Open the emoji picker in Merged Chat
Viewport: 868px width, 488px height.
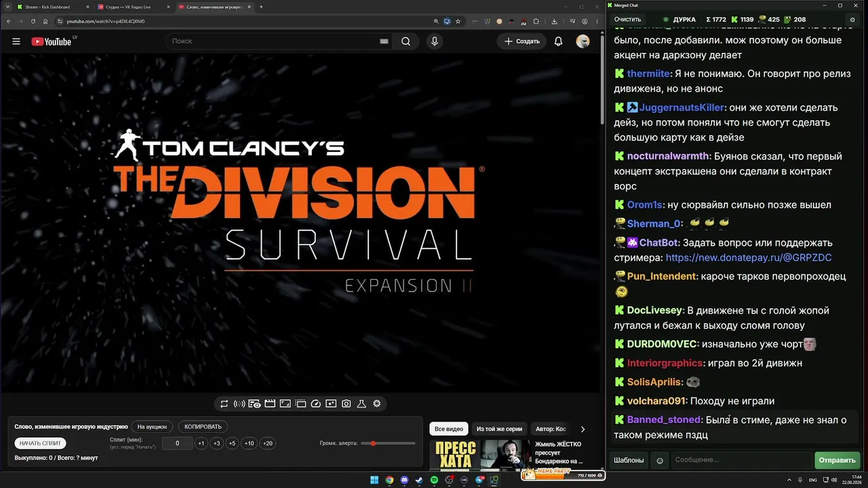[x=660, y=461]
